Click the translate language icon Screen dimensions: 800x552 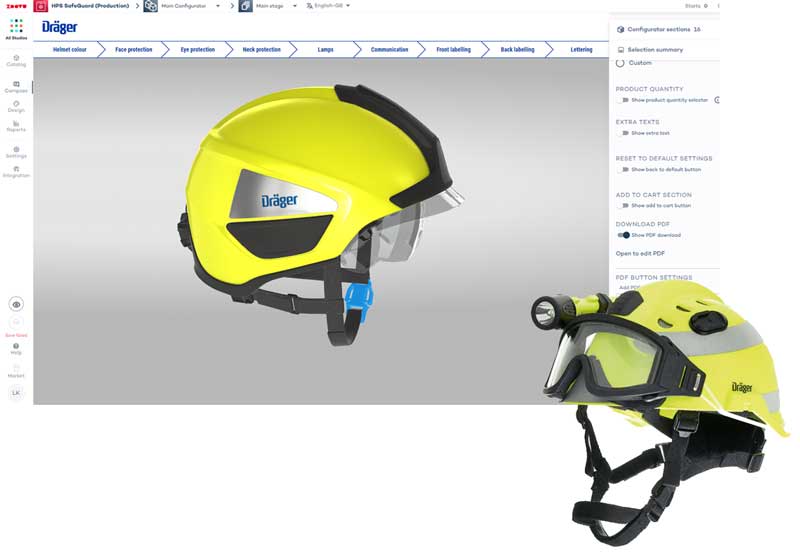click(309, 6)
